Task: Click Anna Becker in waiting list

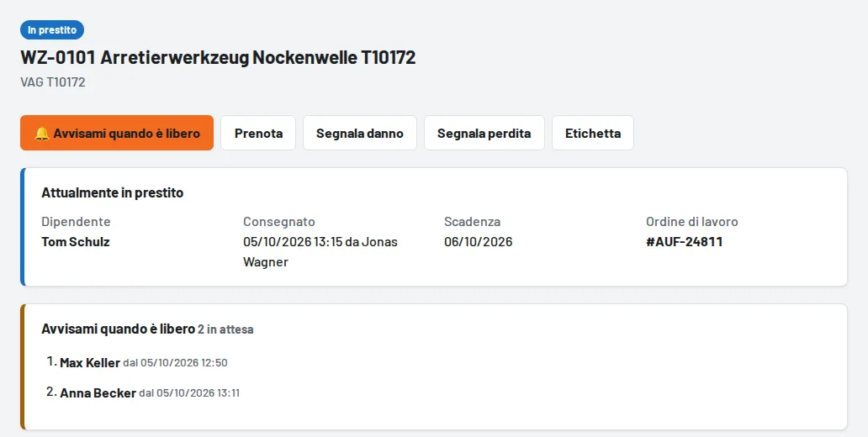Action: pos(98,393)
